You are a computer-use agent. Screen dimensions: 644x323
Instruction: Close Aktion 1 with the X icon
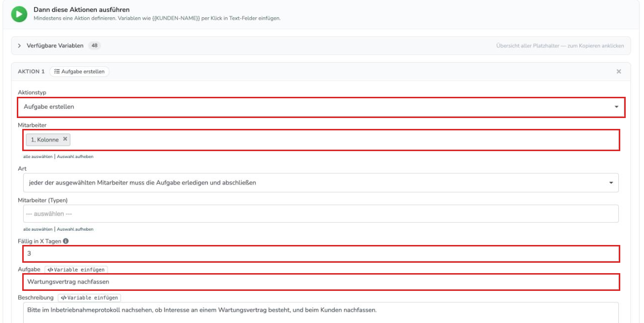pyautogui.click(x=618, y=72)
